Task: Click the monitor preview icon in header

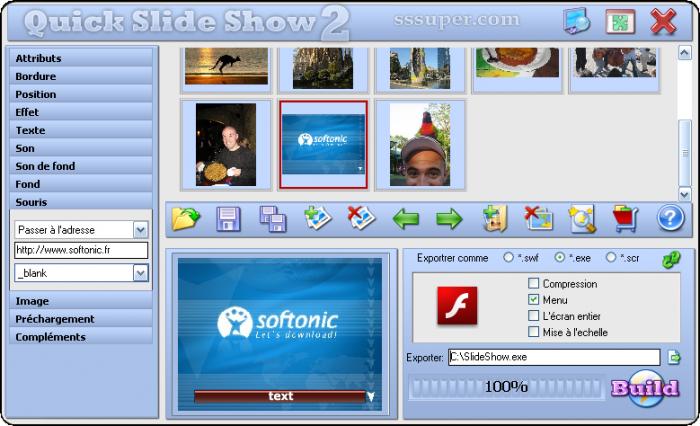Action: tap(576, 21)
